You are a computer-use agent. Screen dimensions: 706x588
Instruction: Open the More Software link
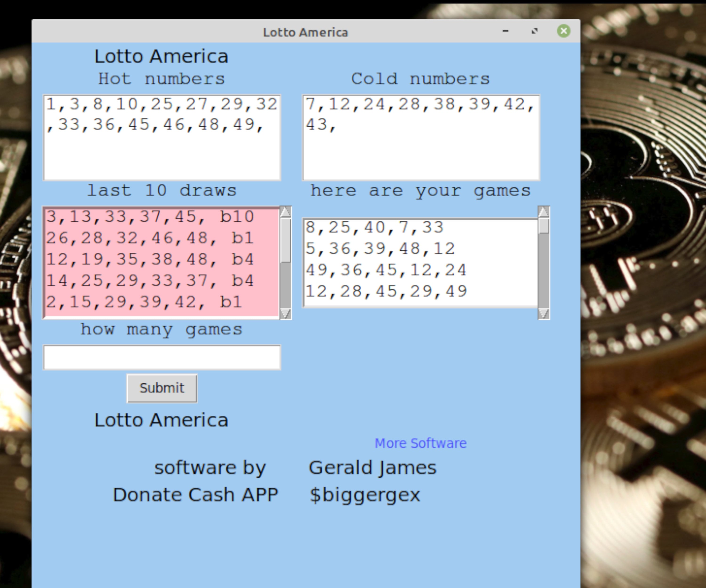(x=421, y=443)
